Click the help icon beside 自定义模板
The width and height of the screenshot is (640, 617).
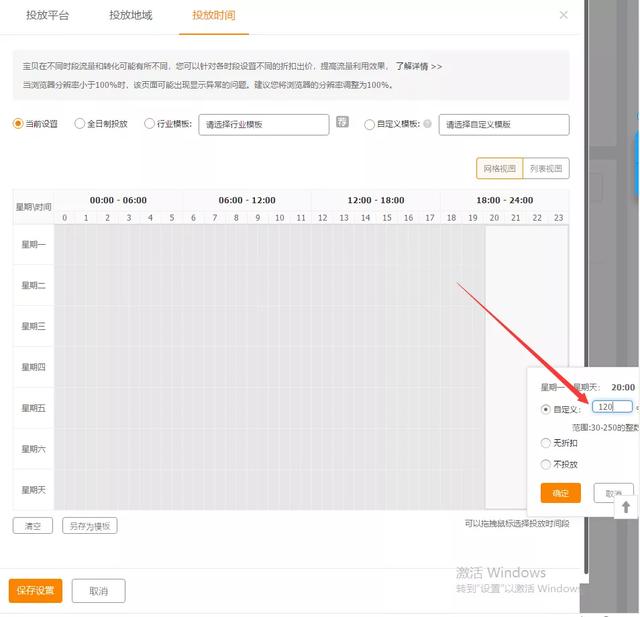pyautogui.click(x=428, y=125)
